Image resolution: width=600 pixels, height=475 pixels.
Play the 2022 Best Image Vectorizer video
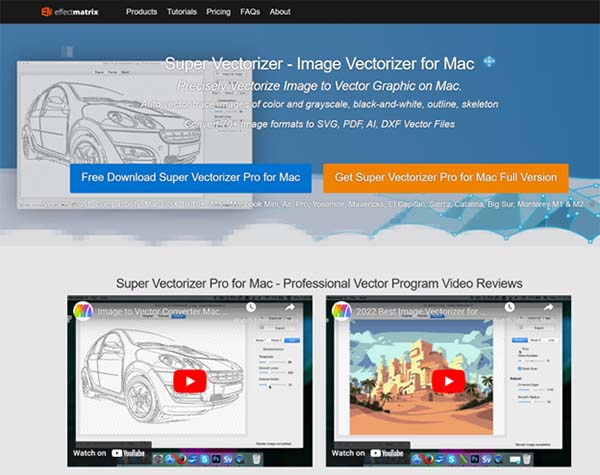point(448,381)
